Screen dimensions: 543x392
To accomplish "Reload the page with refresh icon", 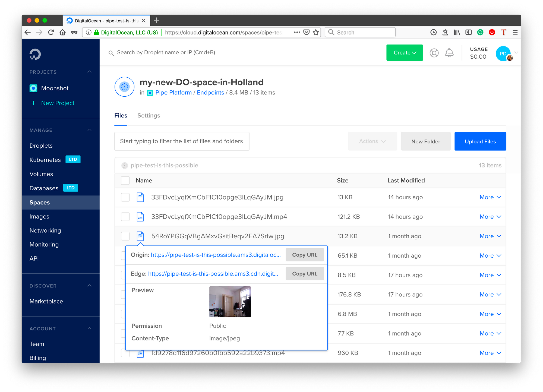I will (51, 32).
